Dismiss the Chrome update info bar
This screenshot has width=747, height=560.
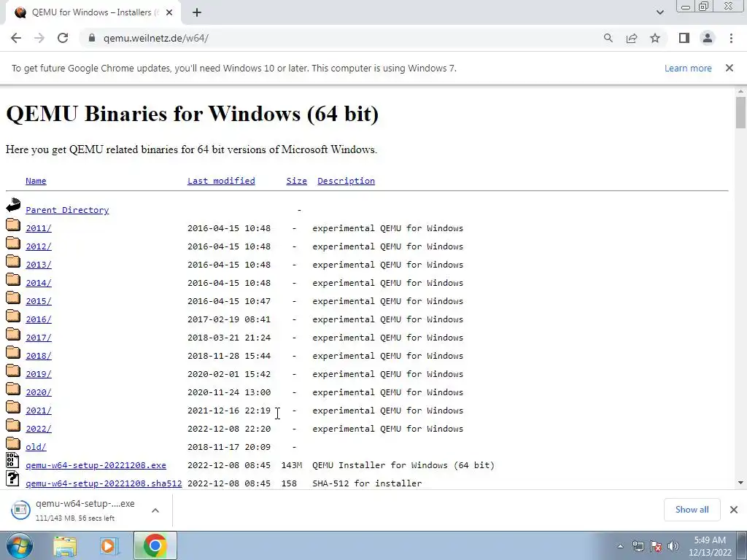[729, 68]
